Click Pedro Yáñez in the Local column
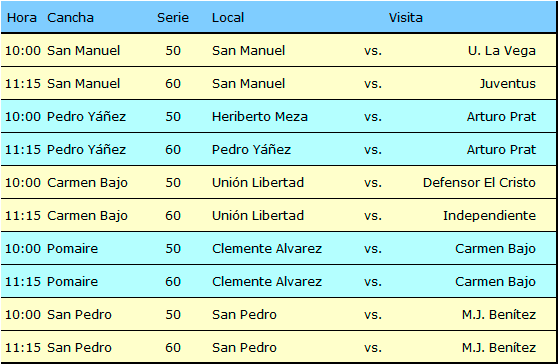 coord(251,149)
